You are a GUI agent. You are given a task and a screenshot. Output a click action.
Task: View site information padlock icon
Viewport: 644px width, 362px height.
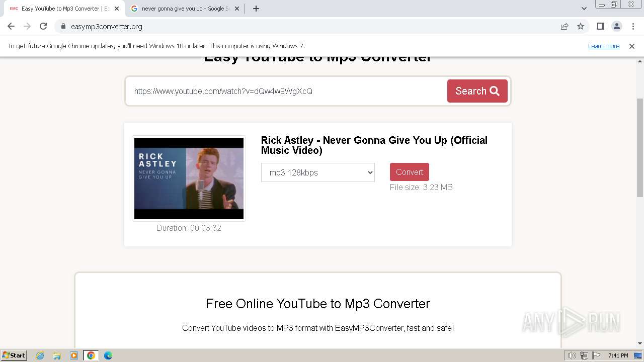tap(63, 27)
